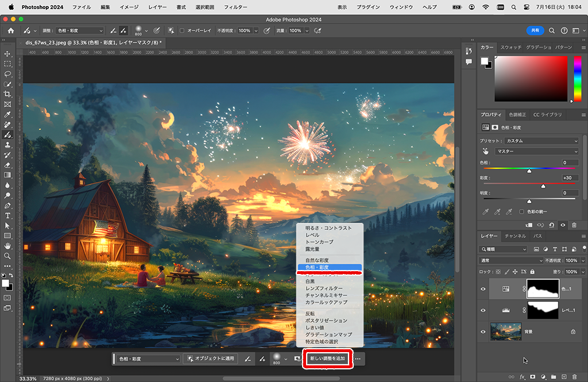Viewport: 588px width, 382px height.
Task: Select the Hand tool
Action: pyautogui.click(x=7, y=246)
